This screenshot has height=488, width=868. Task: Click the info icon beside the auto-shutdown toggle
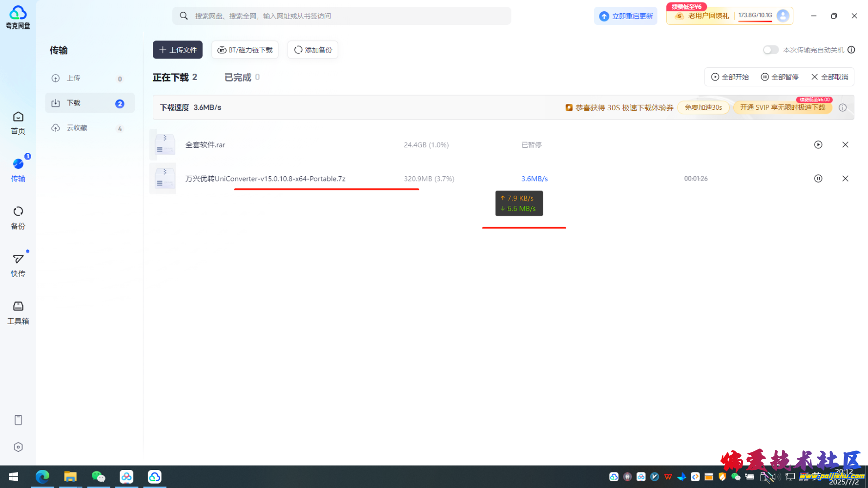(851, 49)
